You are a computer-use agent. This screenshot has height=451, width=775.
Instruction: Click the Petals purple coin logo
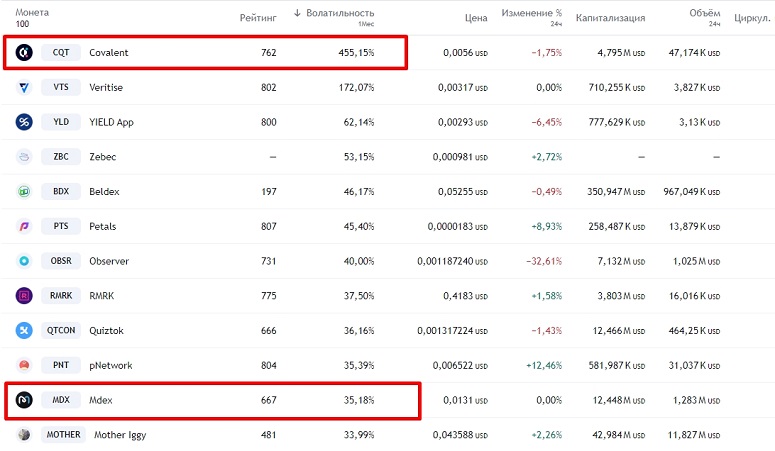click(x=25, y=226)
